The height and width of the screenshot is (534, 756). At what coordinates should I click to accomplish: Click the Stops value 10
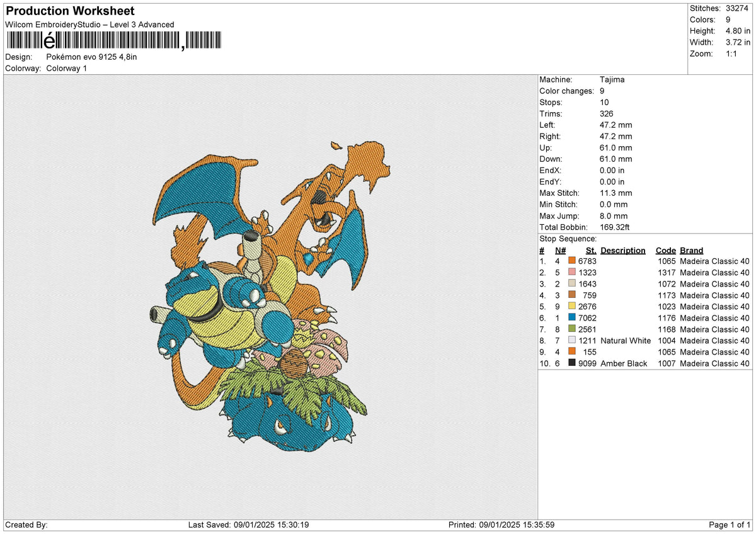click(604, 102)
